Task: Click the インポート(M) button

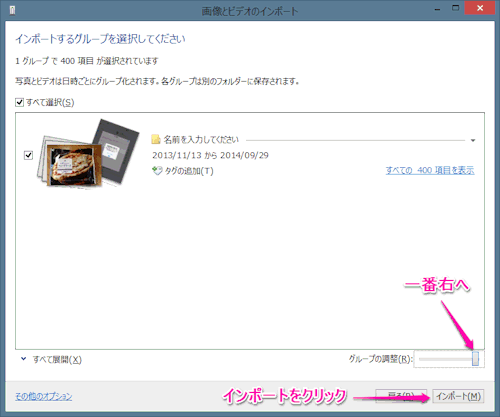Action: coord(458,396)
